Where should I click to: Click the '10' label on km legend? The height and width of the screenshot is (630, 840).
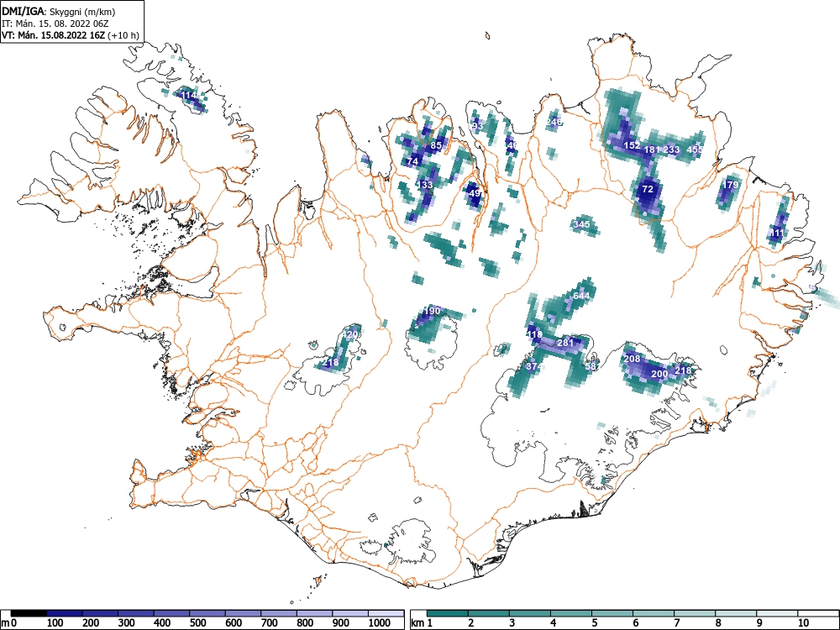click(x=802, y=623)
